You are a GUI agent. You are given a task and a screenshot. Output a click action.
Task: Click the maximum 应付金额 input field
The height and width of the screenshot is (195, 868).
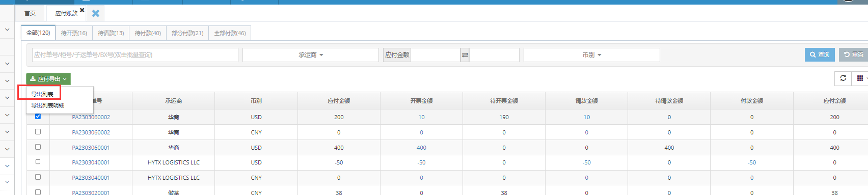pos(494,55)
